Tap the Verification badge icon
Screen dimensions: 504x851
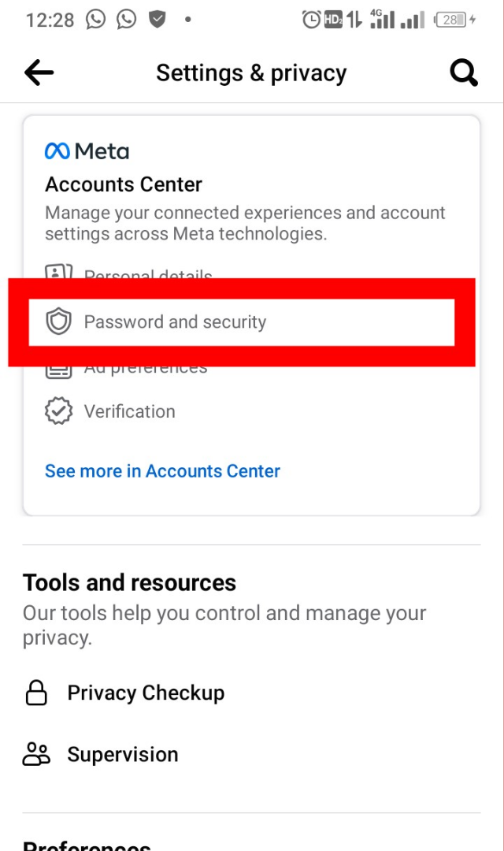click(58, 411)
